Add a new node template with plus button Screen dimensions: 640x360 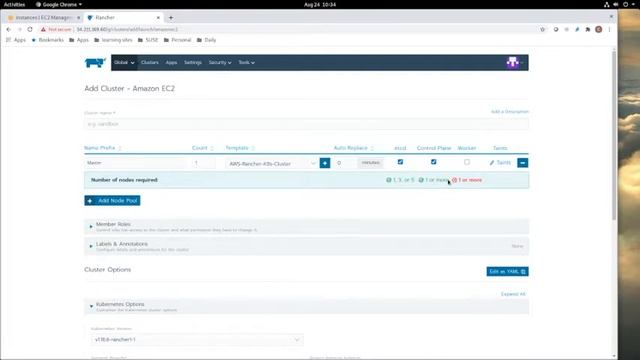click(325, 163)
